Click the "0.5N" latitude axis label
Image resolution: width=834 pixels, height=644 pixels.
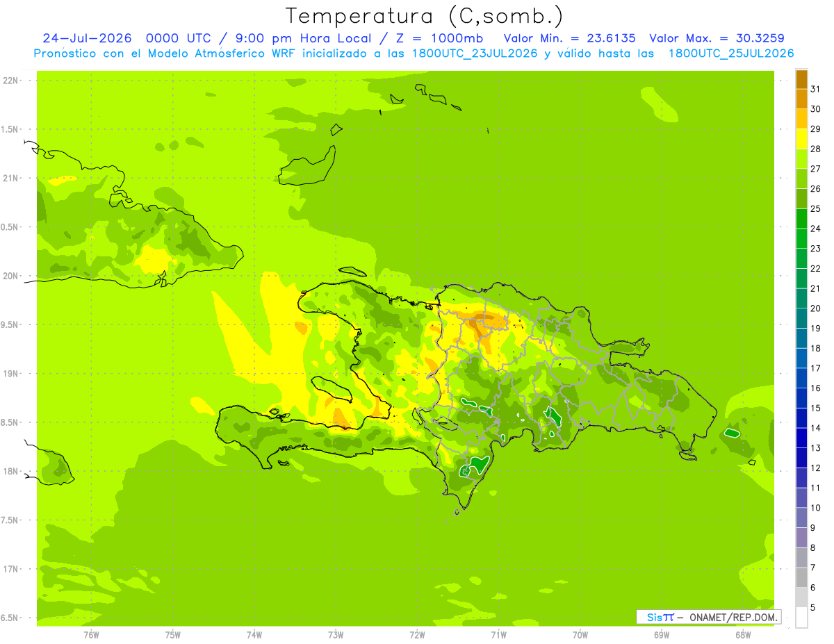pos(10,227)
